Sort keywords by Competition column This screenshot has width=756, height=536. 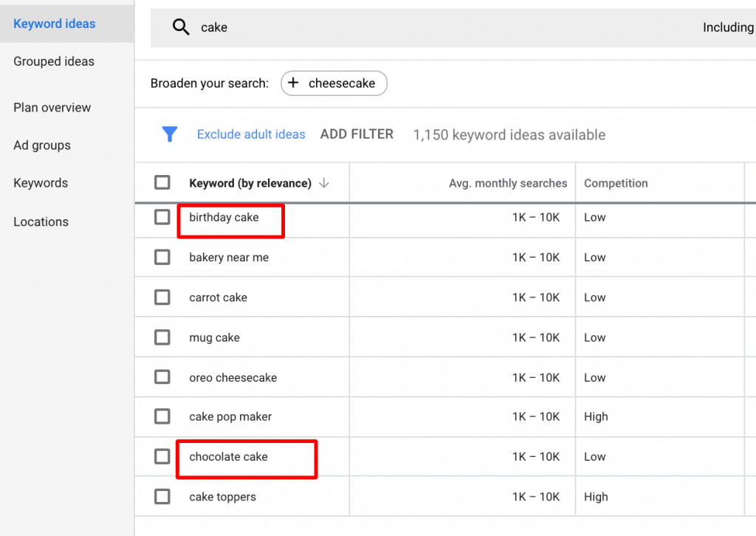point(616,182)
